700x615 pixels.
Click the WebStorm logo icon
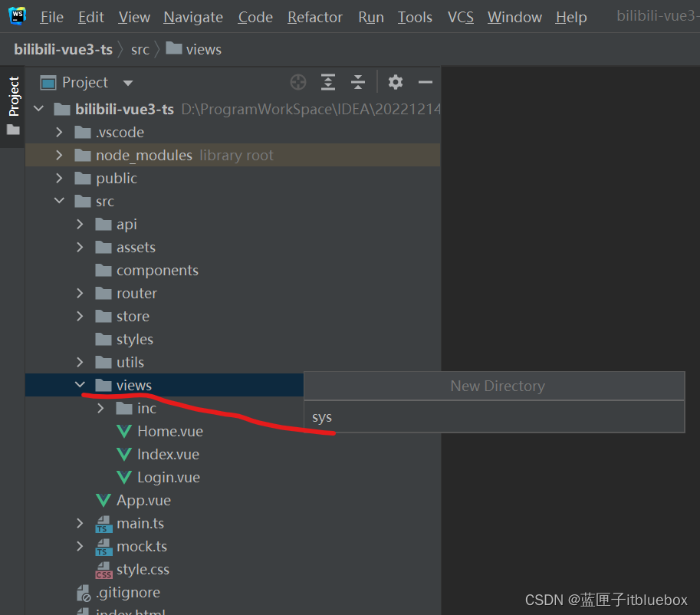18,16
